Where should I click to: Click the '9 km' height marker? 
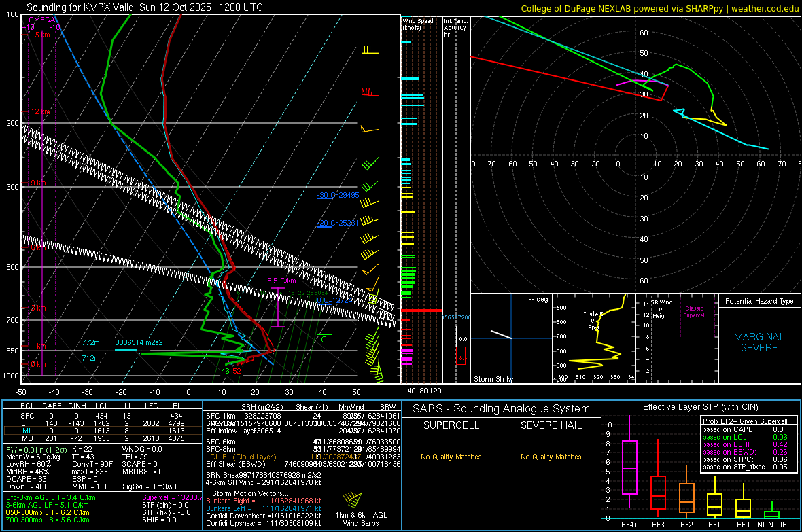(x=38, y=183)
